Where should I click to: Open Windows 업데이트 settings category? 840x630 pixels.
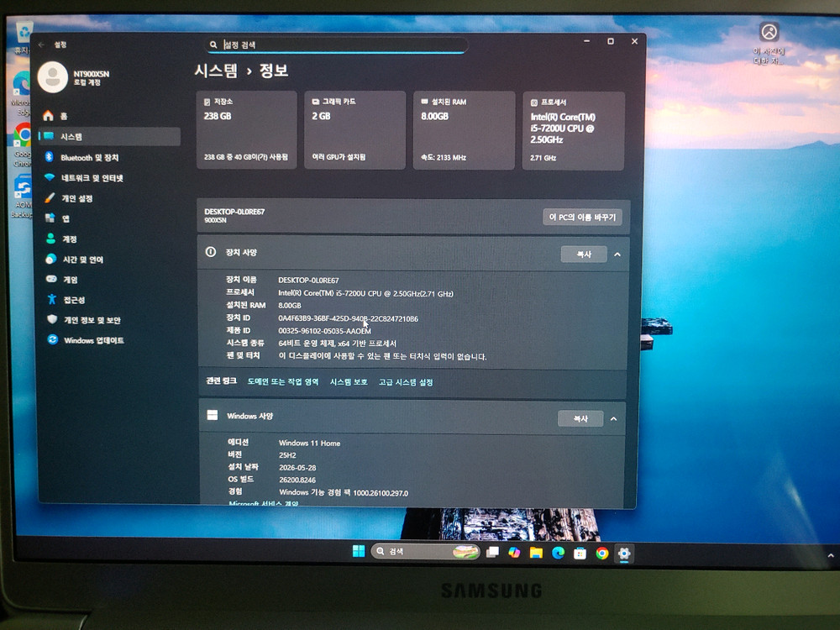pos(109,340)
